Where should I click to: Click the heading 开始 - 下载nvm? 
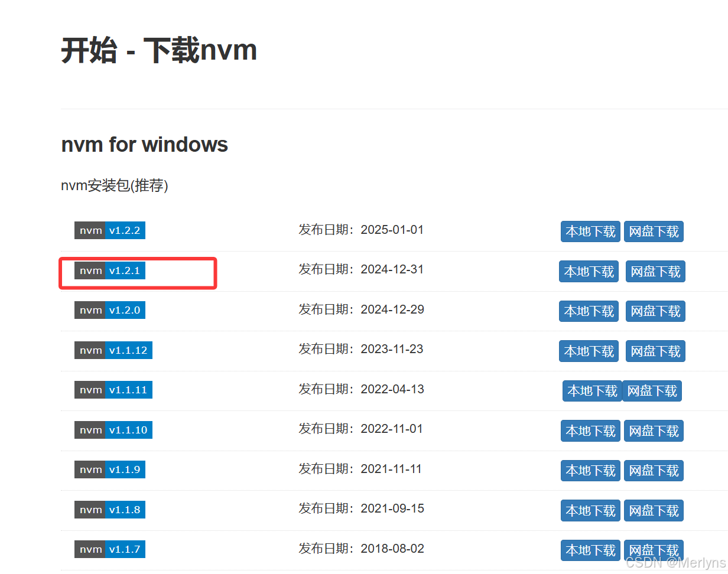(160, 51)
